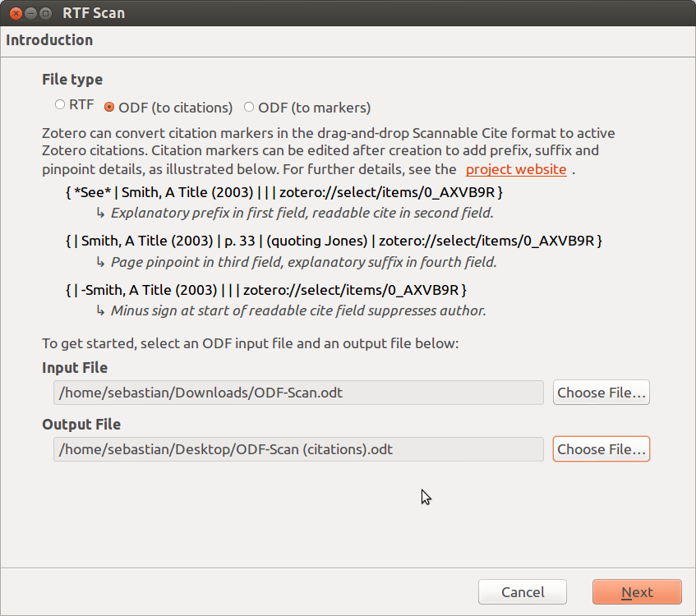The image size is (696, 616).
Task: Select the RTF file type radio button
Action: click(x=60, y=105)
